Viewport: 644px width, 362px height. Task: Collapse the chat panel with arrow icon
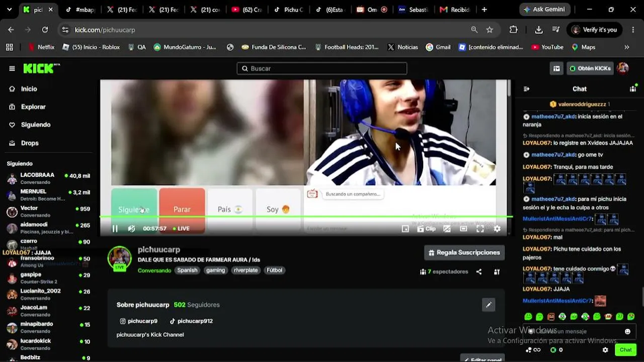(526, 89)
